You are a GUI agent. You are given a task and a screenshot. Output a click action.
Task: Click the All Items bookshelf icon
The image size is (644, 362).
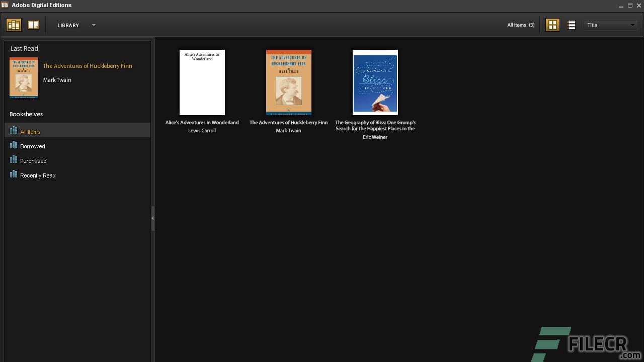13,131
